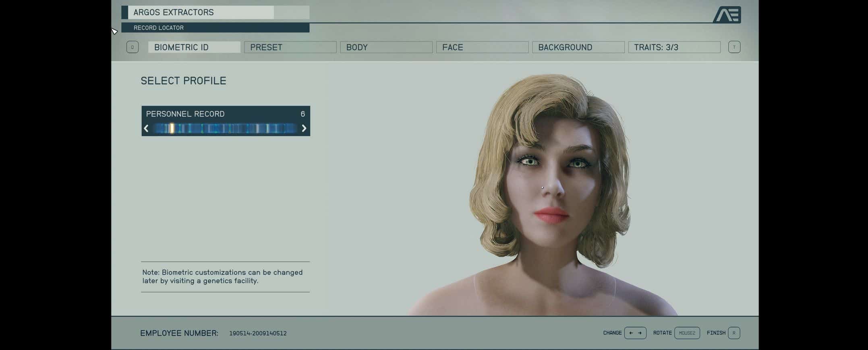Advance to next personnel record with right arrow
The image size is (868, 350).
coord(304,128)
